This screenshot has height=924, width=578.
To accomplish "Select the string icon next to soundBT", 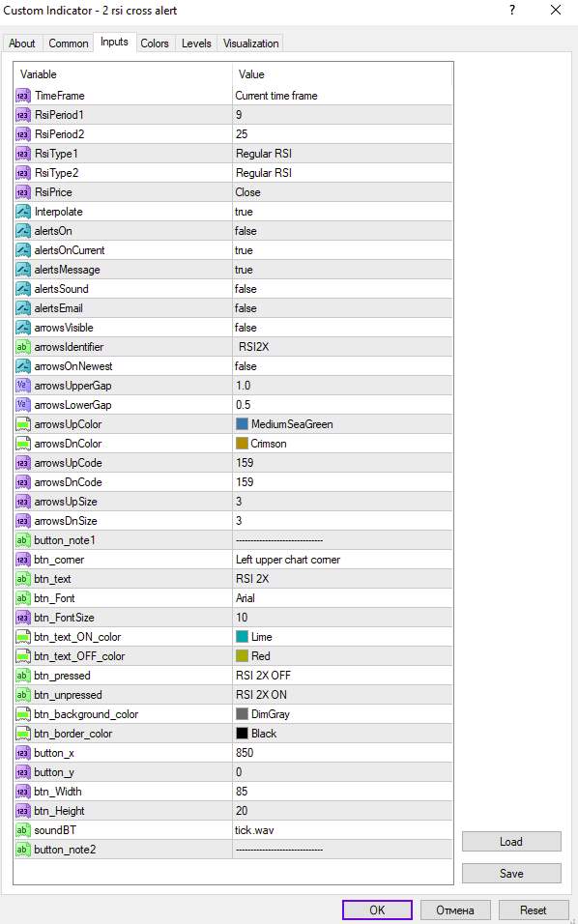I will point(23,830).
